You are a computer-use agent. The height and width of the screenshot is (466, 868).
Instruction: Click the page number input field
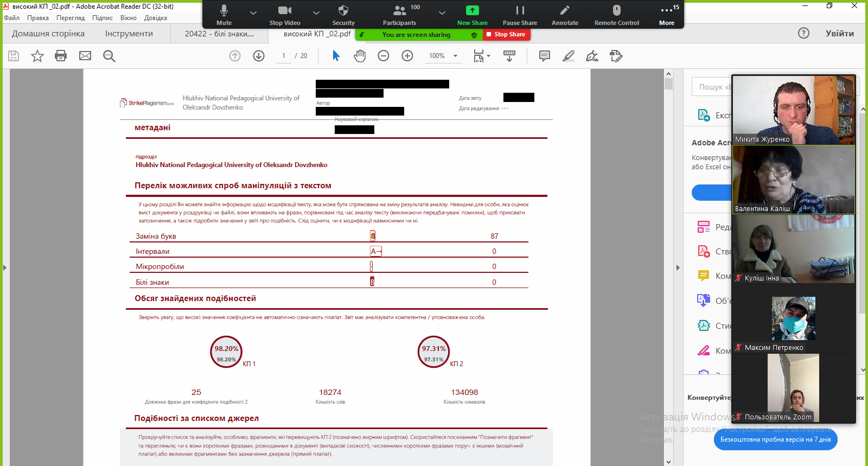(x=284, y=56)
